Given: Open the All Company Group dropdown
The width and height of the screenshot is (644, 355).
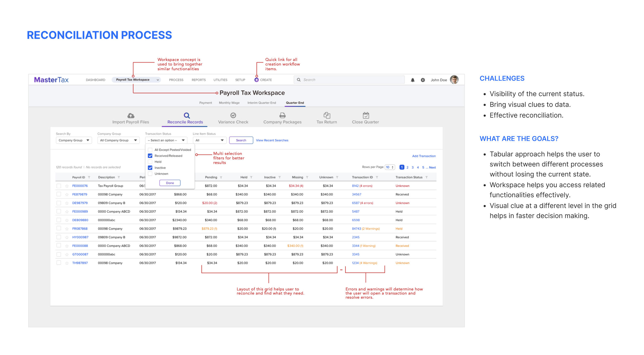Looking at the screenshot, I should click(118, 140).
